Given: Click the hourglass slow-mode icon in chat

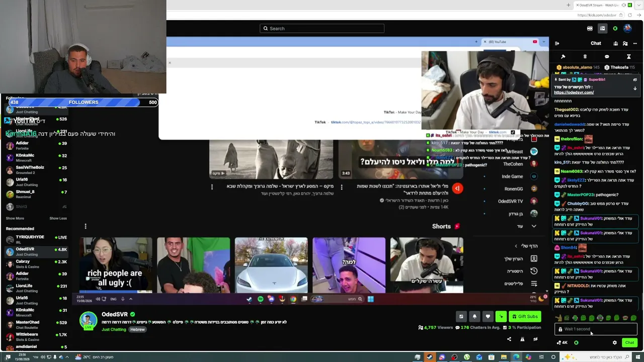Looking at the screenshot, I should (x=628, y=57).
